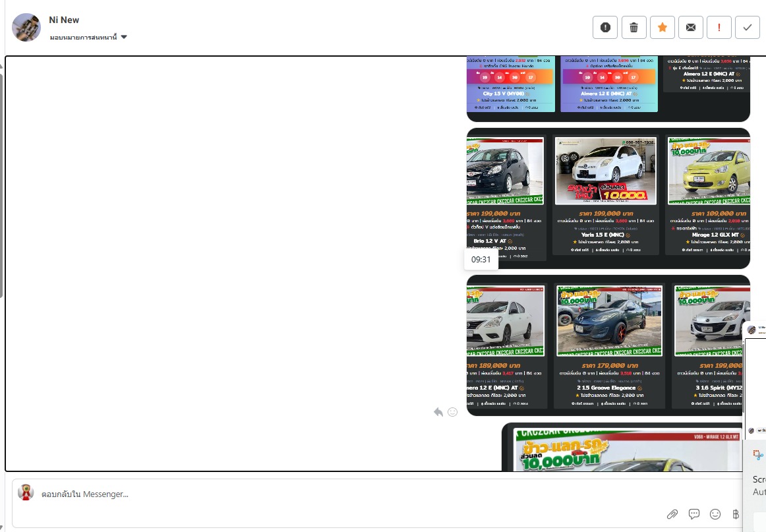Flag conversation as priority with red exclamation
This screenshot has height=532, width=766.
coord(719,27)
